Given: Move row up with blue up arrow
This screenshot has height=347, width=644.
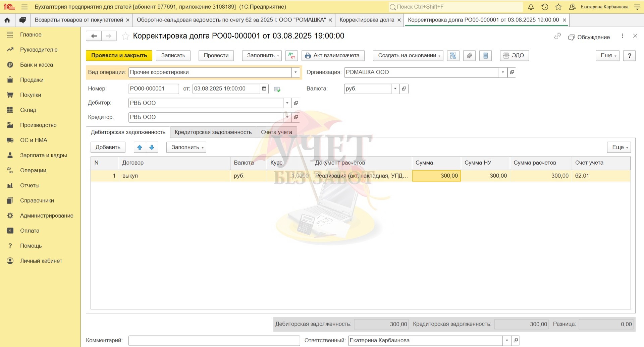Looking at the screenshot, I should (x=140, y=148).
